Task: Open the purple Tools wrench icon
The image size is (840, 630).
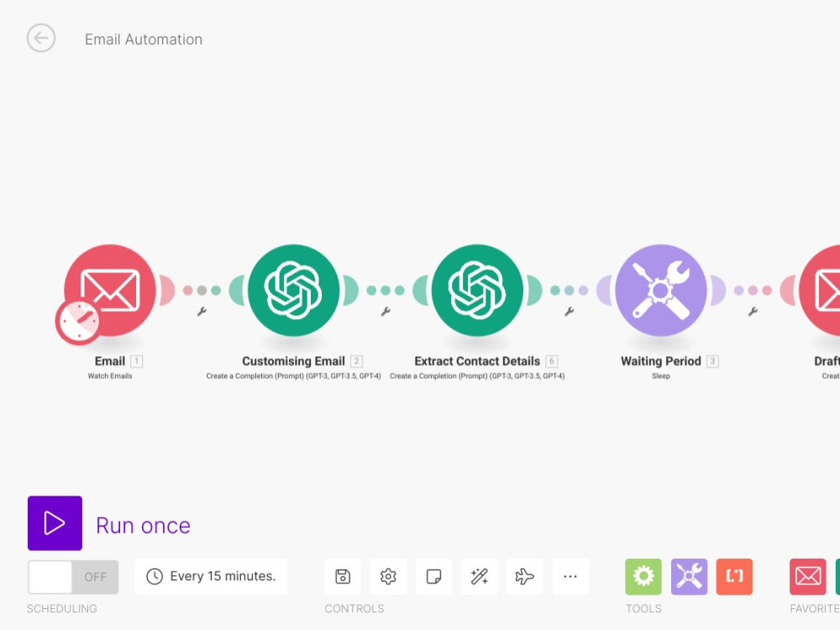Action: (x=689, y=576)
